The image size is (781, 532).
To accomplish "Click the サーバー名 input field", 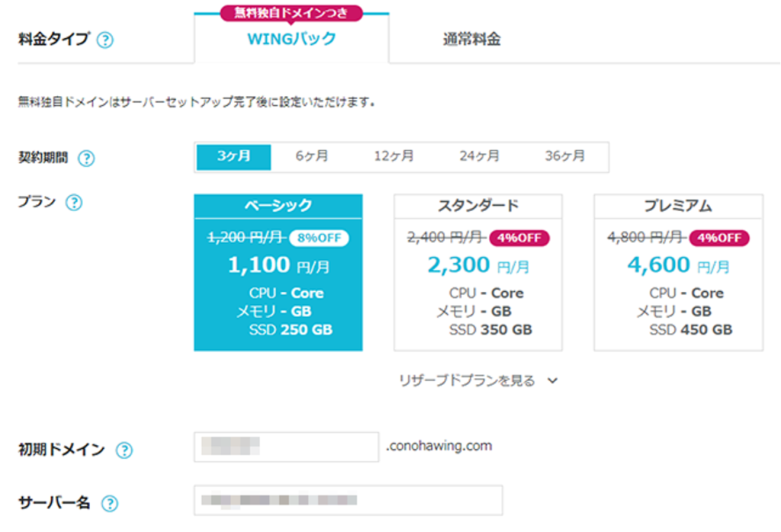I will click(x=348, y=501).
